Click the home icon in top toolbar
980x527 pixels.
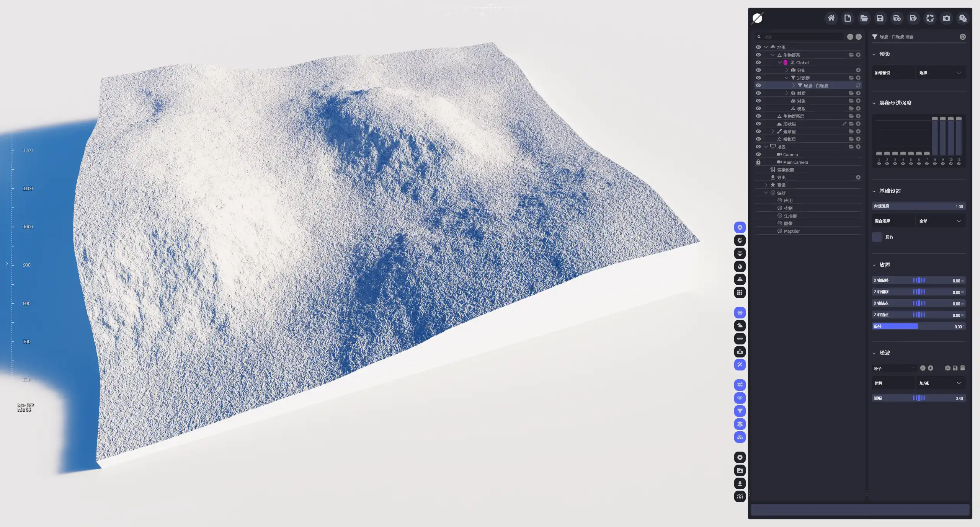(x=831, y=18)
